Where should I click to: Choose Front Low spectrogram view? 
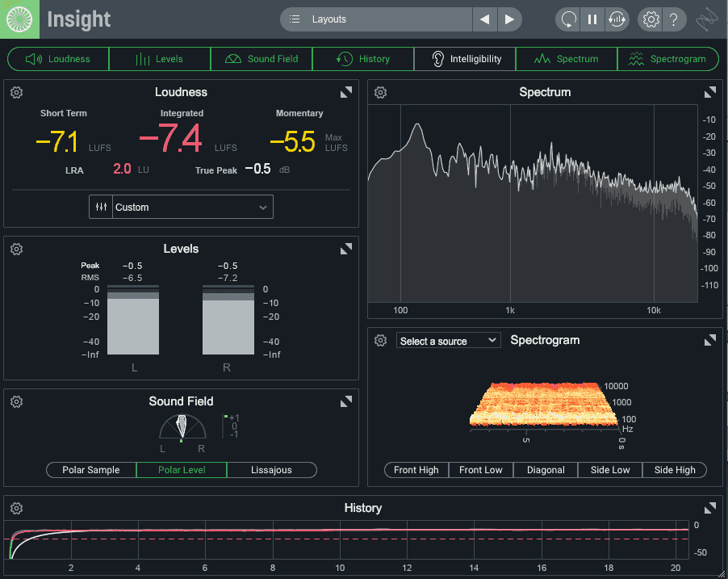(481, 470)
